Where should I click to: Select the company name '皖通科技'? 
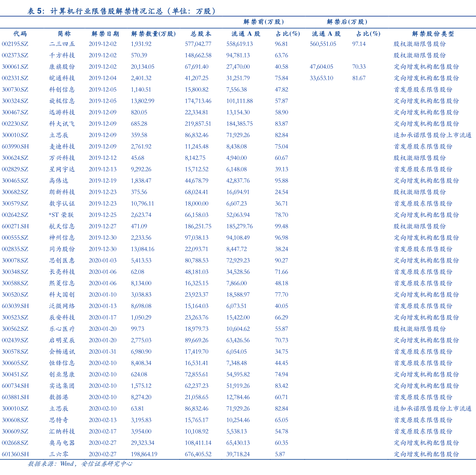pyautogui.click(x=62, y=78)
